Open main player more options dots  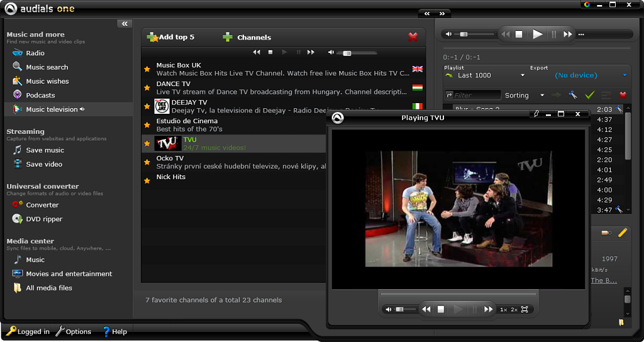pos(581,35)
